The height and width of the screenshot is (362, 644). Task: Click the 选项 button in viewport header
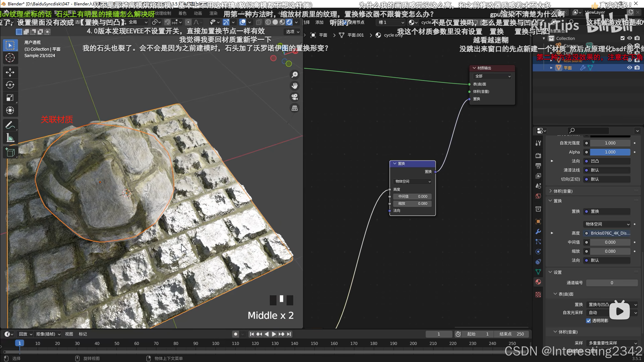pyautogui.click(x=292, y=32)
